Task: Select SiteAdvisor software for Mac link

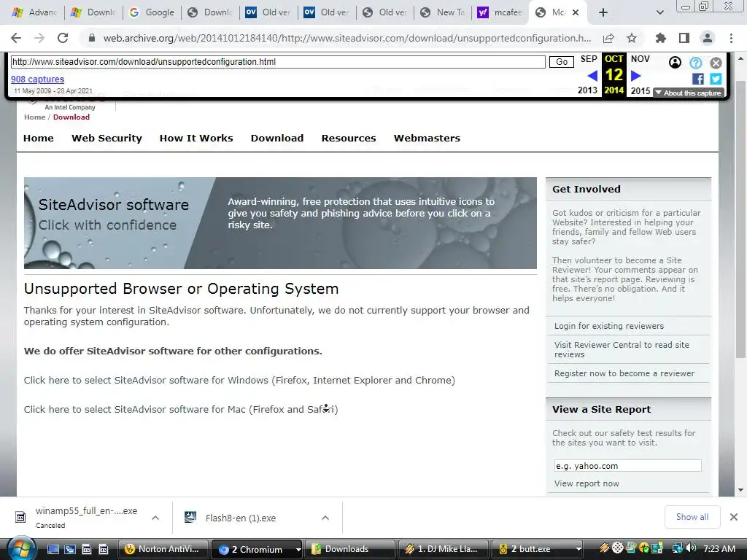Action: pyautogui.click(x=181, y=409)
